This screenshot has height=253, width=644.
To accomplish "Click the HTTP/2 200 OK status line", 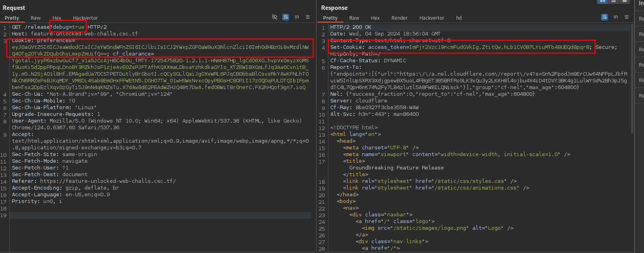I will pos(351,27).
